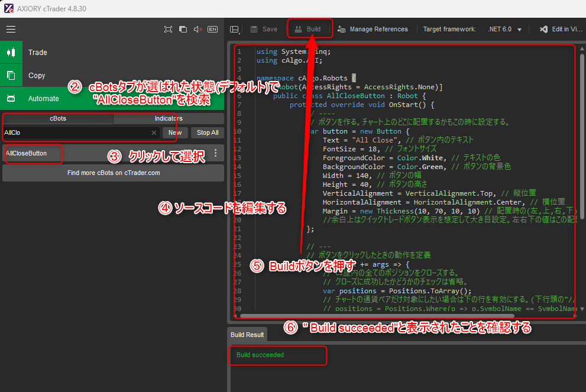Image resolution: width=586 pixels, height=392 pixels.
Task: Click the code editor vertical scrollbar
Action: click(582, 137)
